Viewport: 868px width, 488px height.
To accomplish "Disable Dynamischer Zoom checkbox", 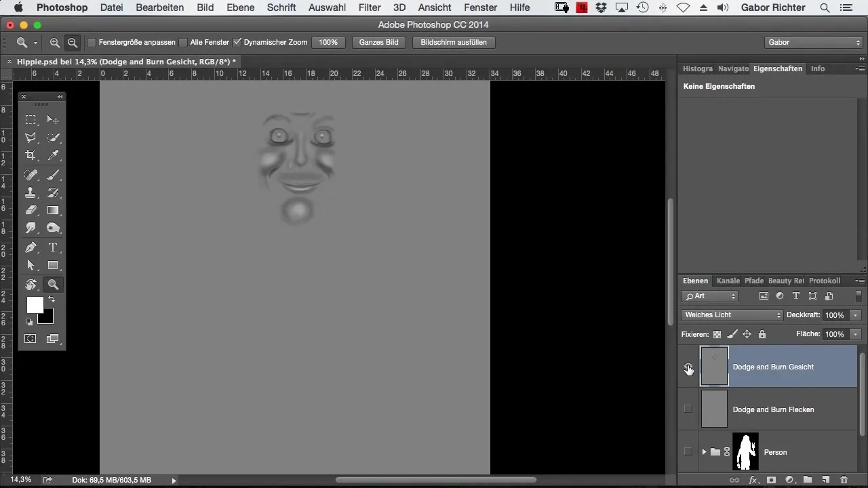I will [x=237, y=42].
